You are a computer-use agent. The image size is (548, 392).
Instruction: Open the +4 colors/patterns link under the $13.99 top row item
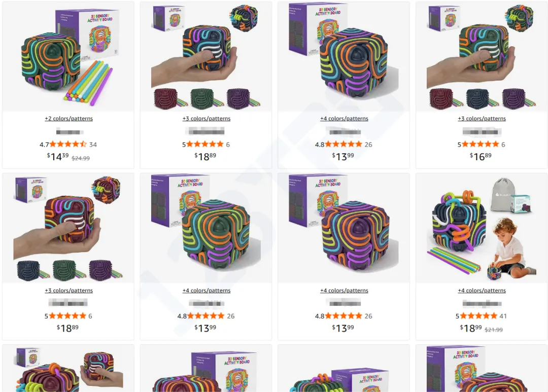click(344, 119)
